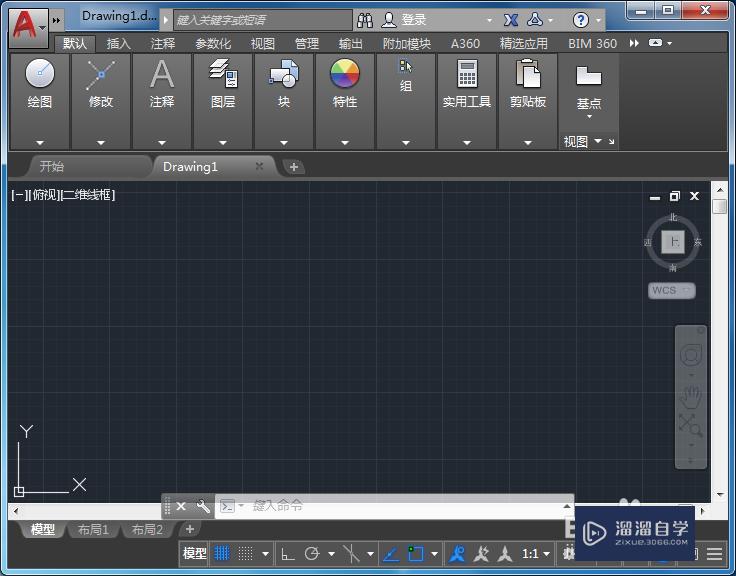This screenshot has width=736, height=576.
Task: Open the WCS coordinate system dropdown
Action: point(671,290)
